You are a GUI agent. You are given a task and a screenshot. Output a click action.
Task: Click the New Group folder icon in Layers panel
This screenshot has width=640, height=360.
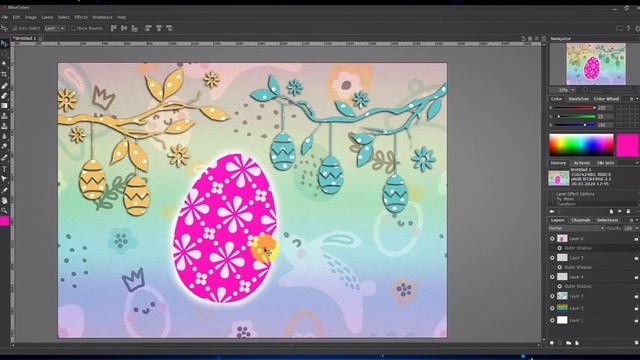[569, 343]
